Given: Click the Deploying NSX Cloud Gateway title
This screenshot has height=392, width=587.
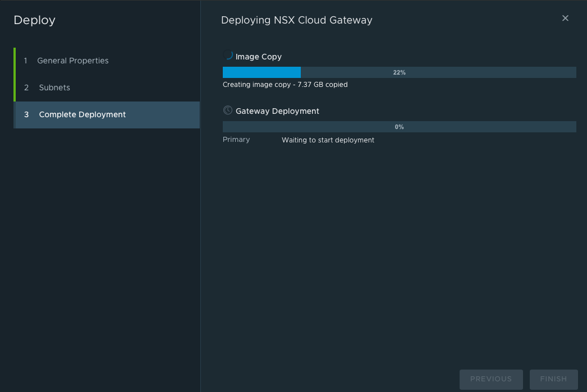Looking at the screenshot, I should click(296, 20).
